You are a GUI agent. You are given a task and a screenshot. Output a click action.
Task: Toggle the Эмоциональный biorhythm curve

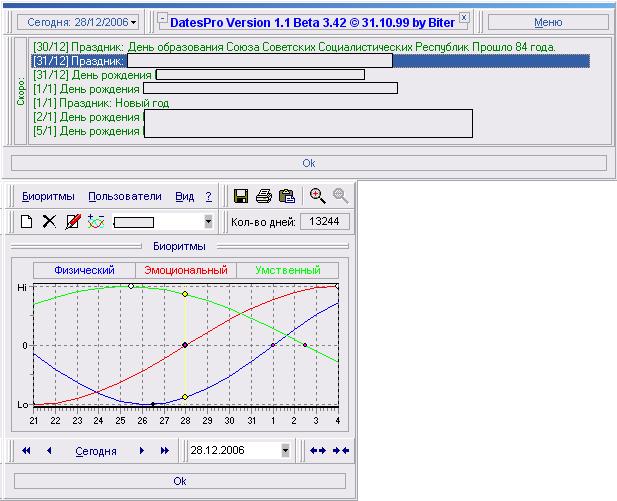186,270
